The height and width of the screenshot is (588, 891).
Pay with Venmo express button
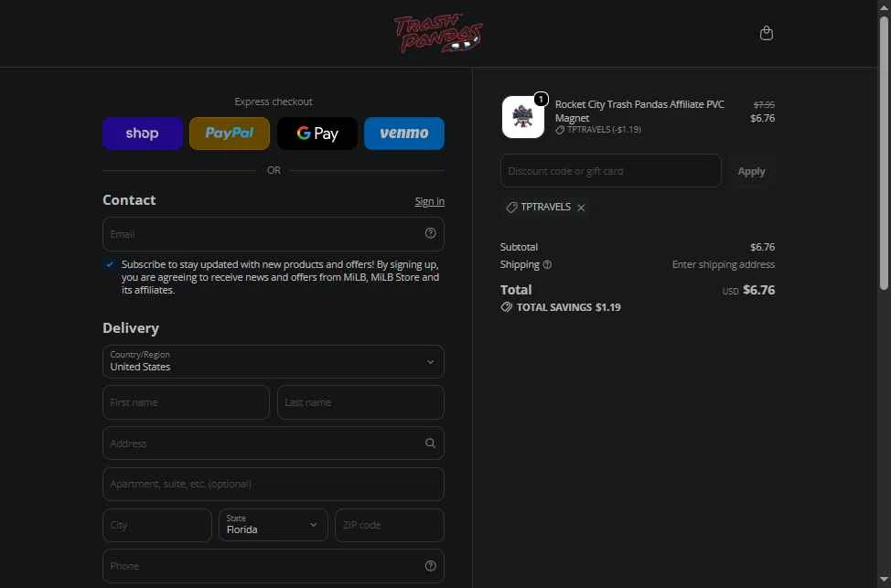pyautogui.click(x=404, y=134)
